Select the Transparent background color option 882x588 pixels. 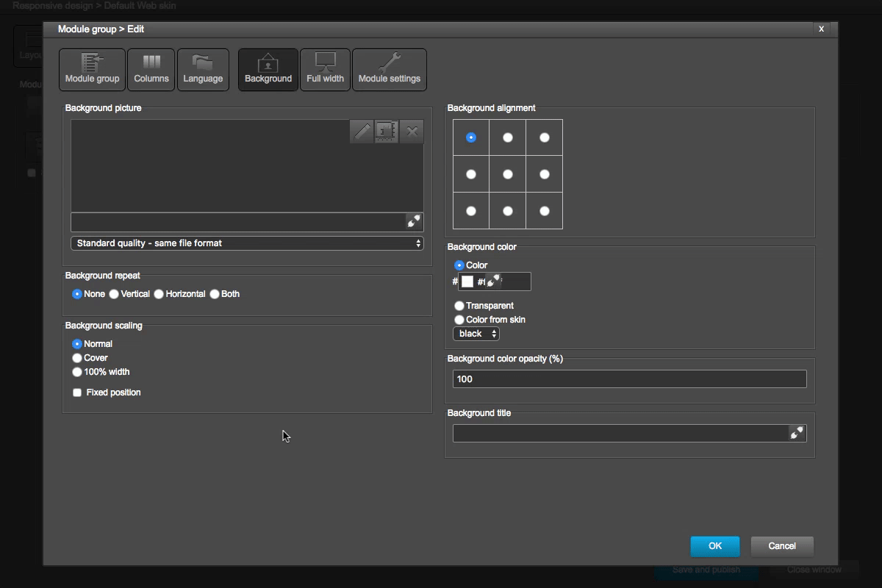click(459, 306)
